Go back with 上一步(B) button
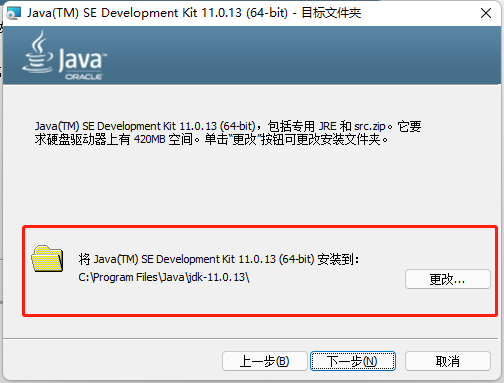Screen dimensions: 504x383 tap(265, 361)
